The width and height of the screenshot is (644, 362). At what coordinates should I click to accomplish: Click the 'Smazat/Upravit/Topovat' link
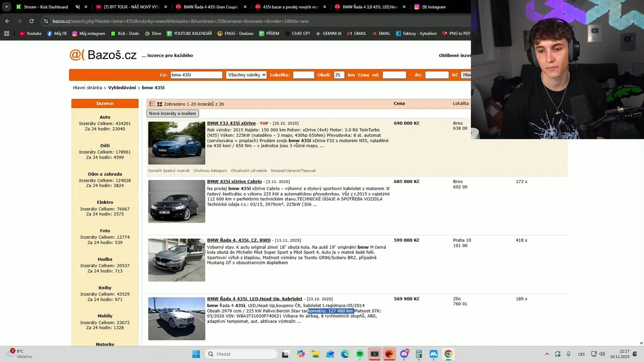(293, 170)
